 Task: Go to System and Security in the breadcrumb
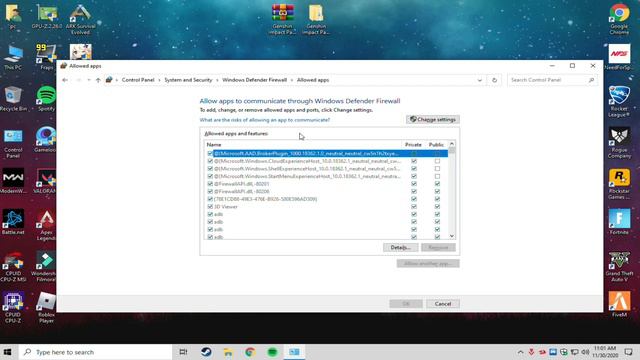click(x=188, y=80)
